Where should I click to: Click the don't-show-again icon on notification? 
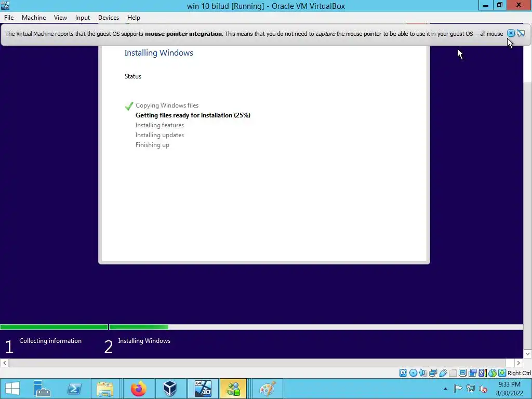click(x=521, y=33)
